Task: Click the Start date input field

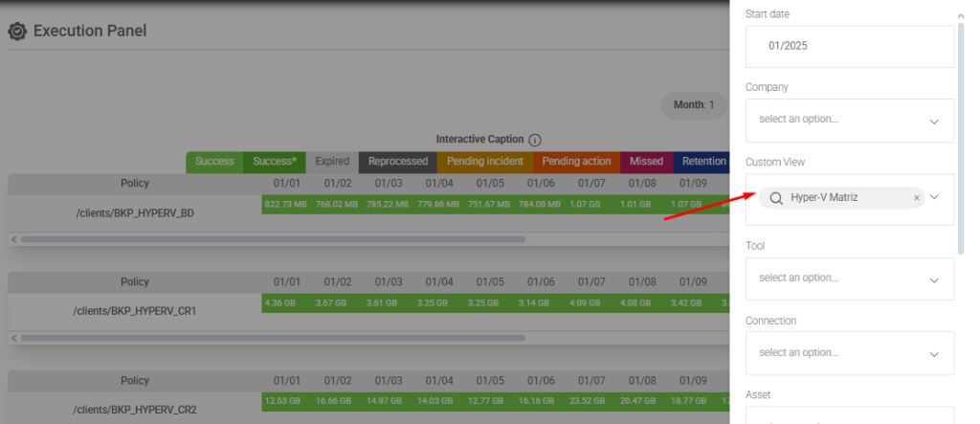Action: click(849, 46)
